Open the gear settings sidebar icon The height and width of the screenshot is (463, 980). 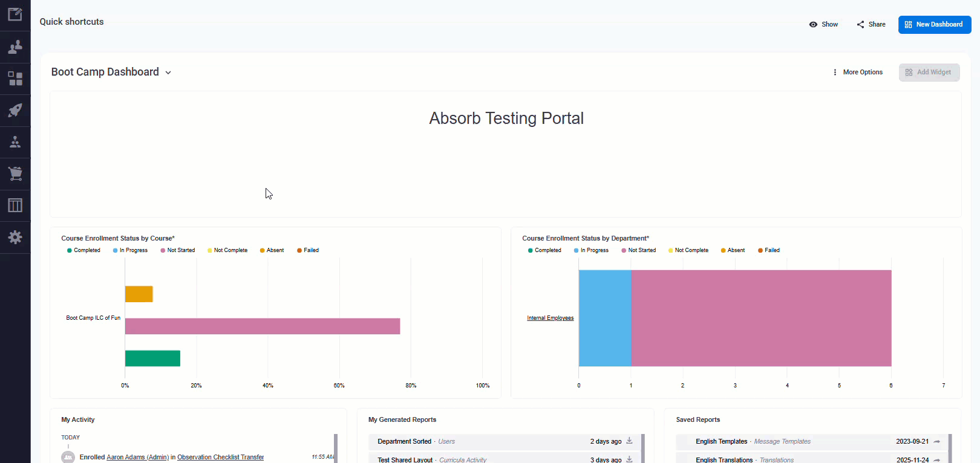point(15,237)
